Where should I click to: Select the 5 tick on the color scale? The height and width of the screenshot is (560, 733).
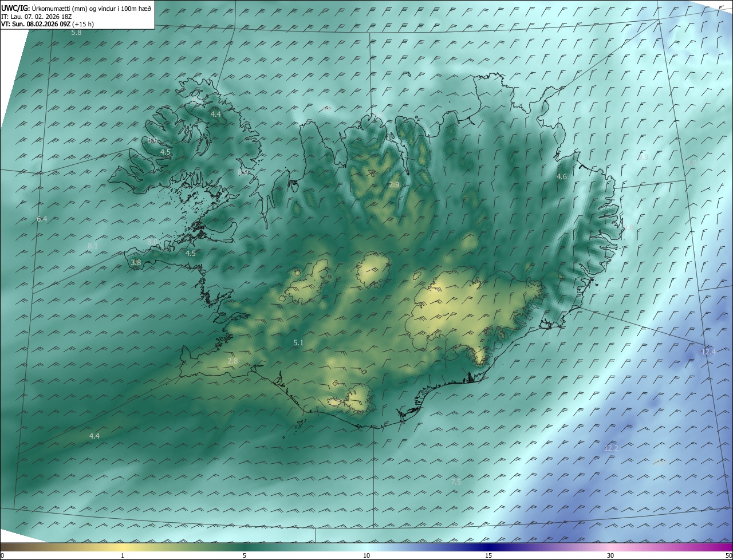(245, 555)
